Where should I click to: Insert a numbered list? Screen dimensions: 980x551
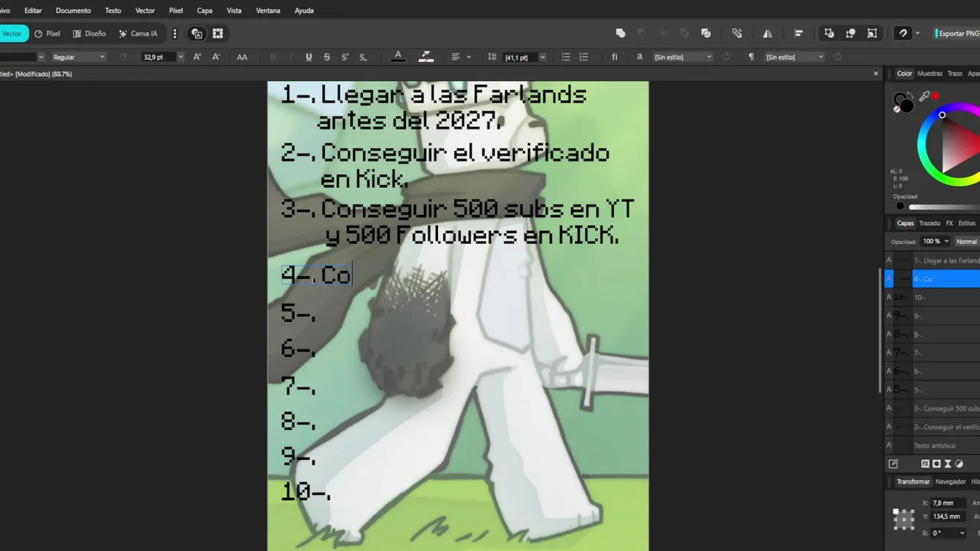(x=584, y=57)
